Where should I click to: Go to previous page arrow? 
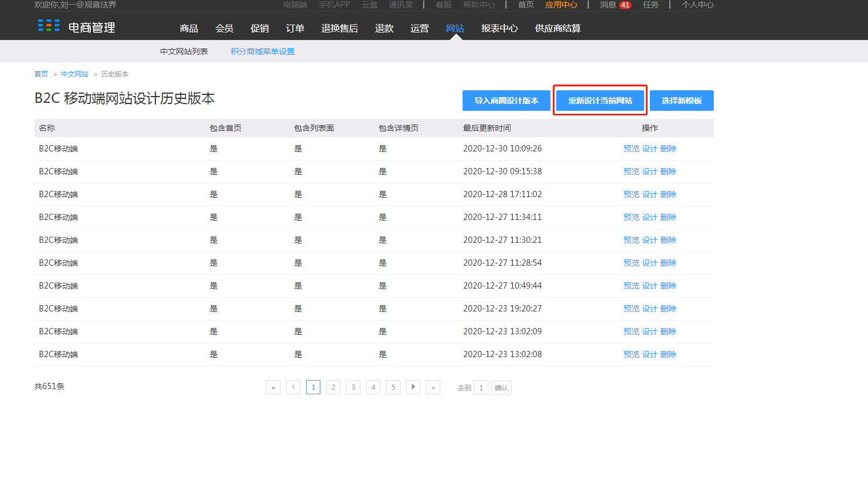(293, 387)
